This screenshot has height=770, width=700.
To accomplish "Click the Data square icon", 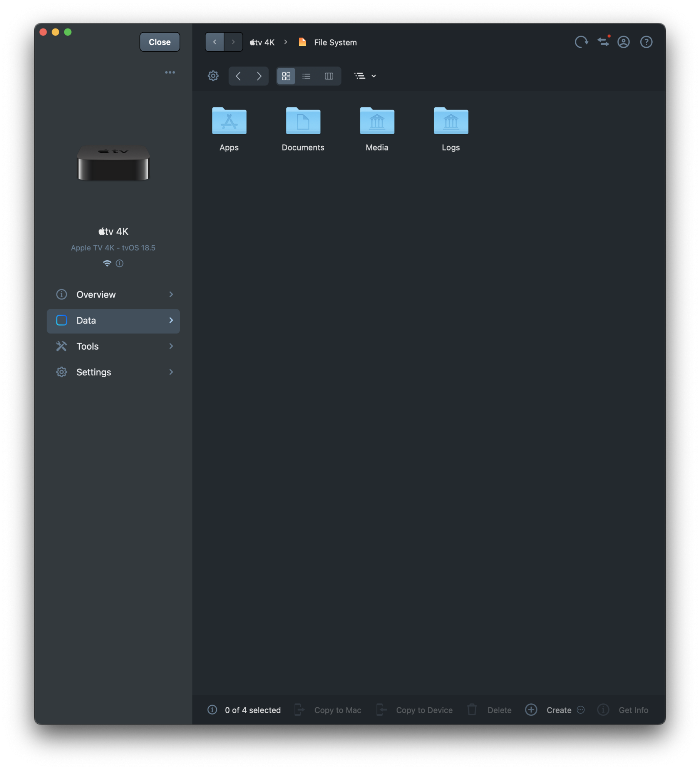I will pos(62,320).
